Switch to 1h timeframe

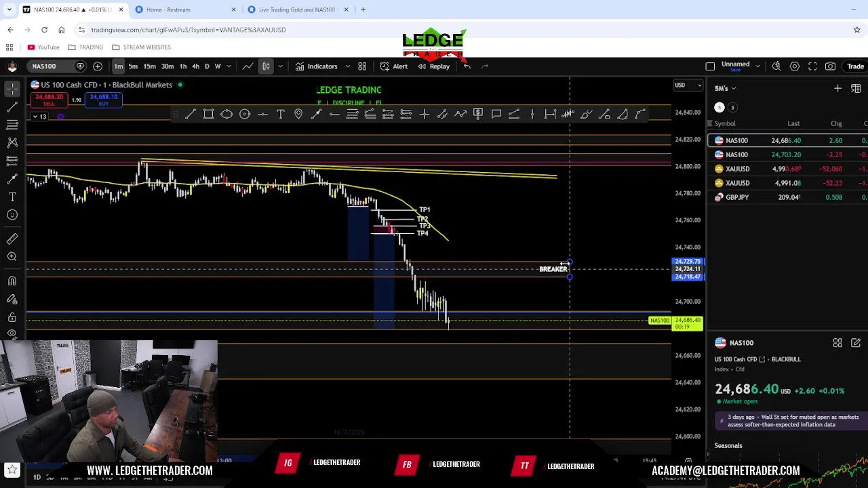[x=183, y=66]
